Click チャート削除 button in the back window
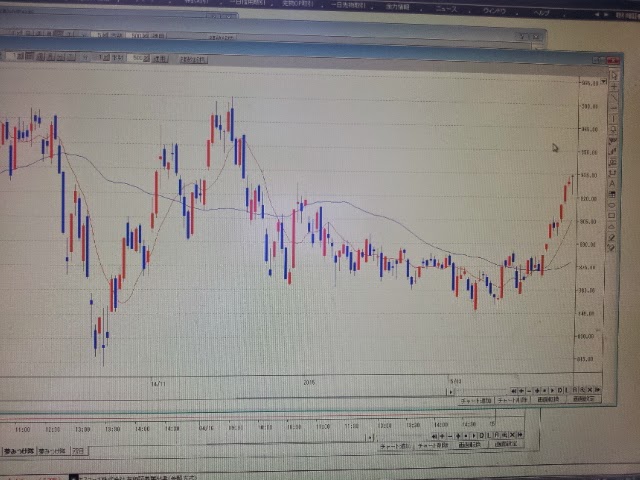This screenshot has height=480, width=640. (x=433, y=446)
